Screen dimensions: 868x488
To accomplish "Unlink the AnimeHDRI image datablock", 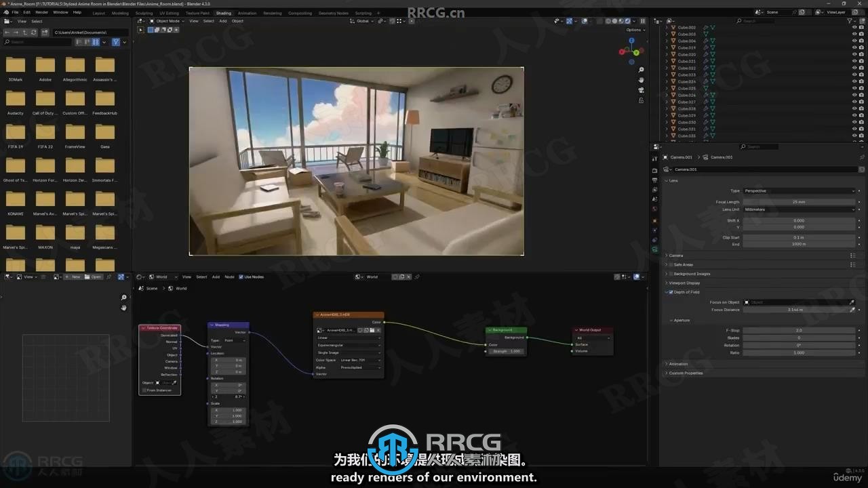I will pos(378,330).
